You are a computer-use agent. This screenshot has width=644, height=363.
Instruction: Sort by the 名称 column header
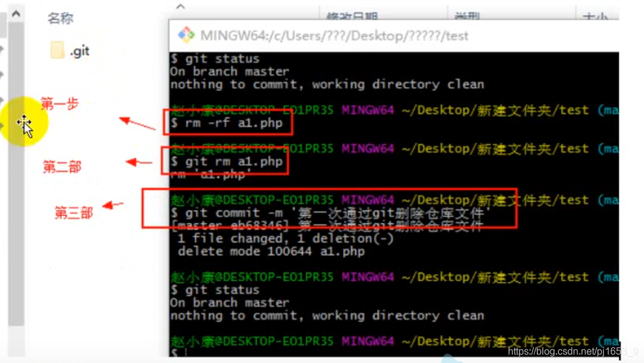[x=61, y=18]
